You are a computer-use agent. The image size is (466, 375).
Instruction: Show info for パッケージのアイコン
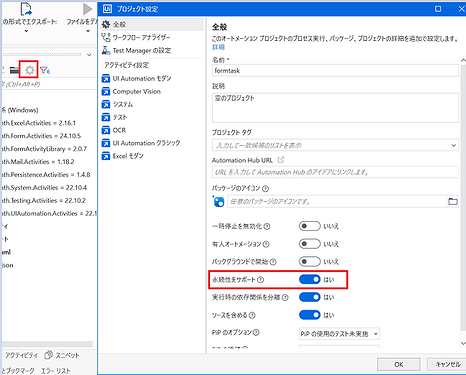265,189
